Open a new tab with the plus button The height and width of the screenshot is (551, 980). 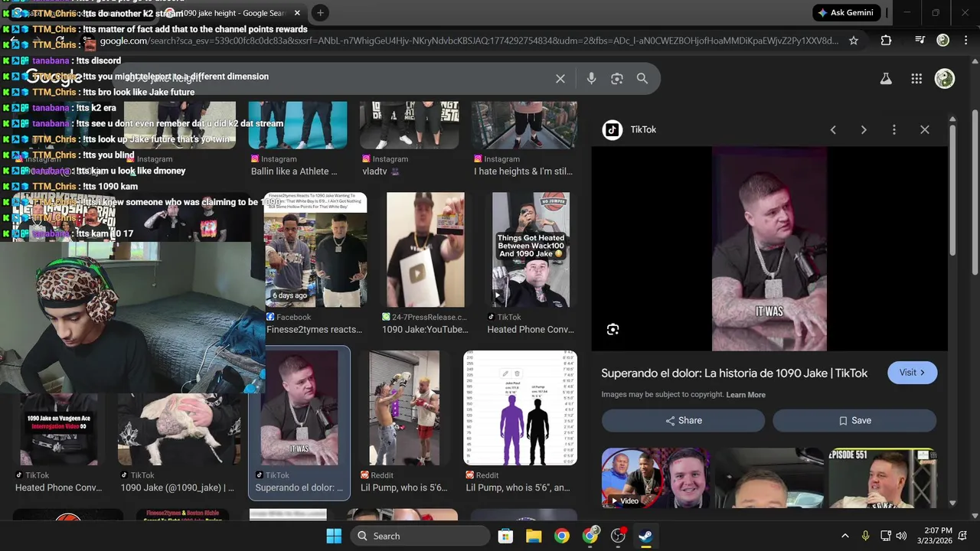pos(320,13)
